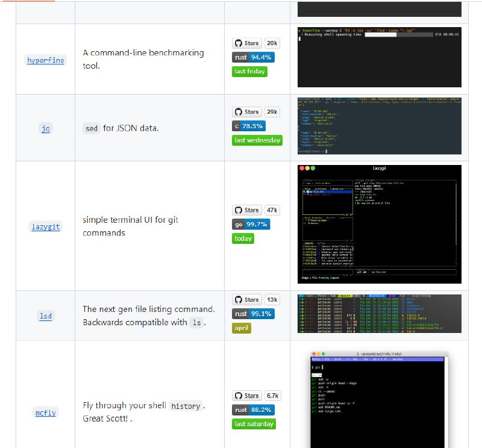This screenshot has height=448, width=482.
Task: Open the lsd tool link
Action: click(45, 316)
